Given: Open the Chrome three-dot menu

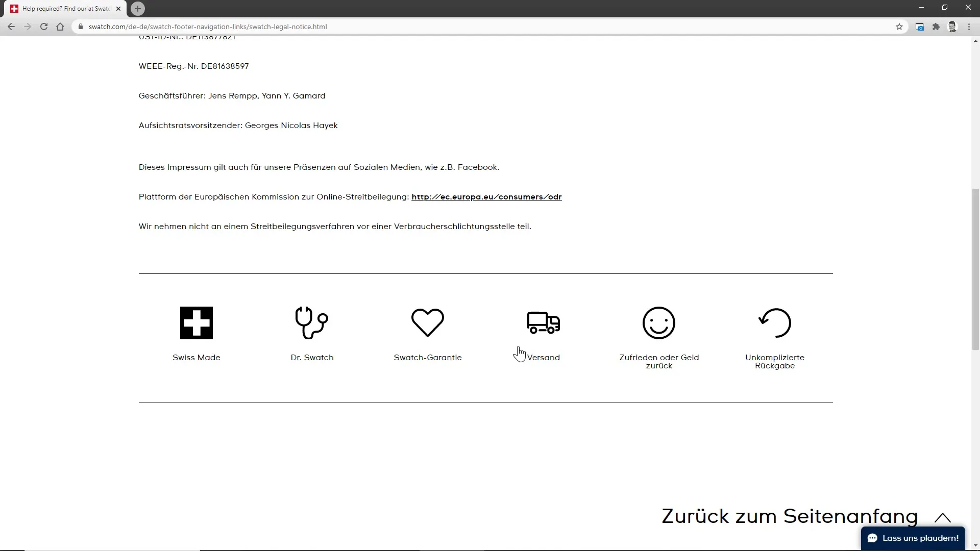Looking at the screenshot, I should [969, 27].
